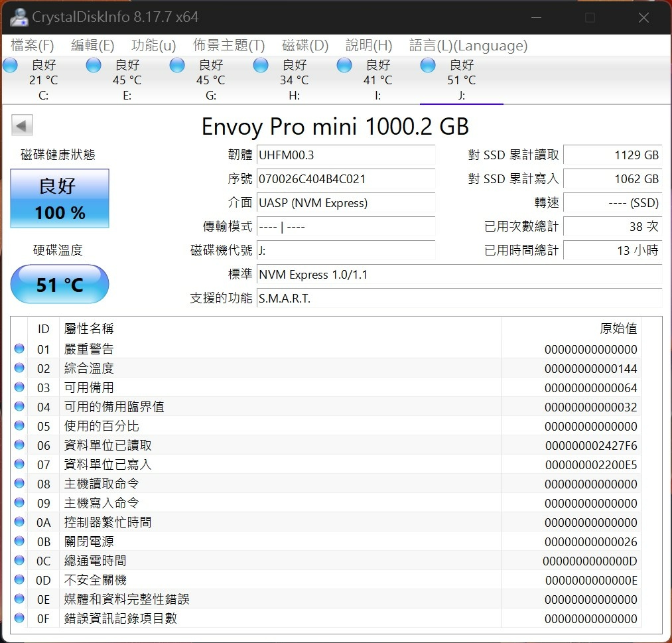This screenshot has width=672, height=643.
Task: Click the 傳輸模式 transfer mode field
Action: coord(346,226)
